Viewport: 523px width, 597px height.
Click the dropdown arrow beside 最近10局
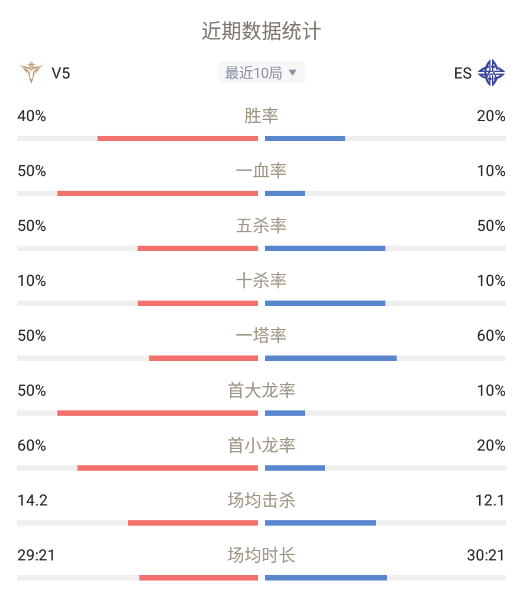[x=292, y=72]
